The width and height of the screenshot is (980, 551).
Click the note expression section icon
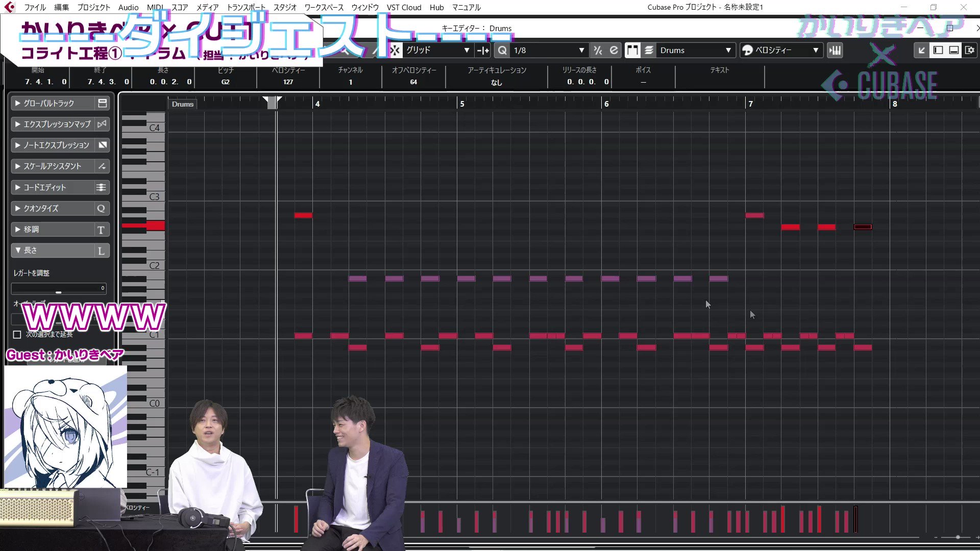tap(102, 145)
